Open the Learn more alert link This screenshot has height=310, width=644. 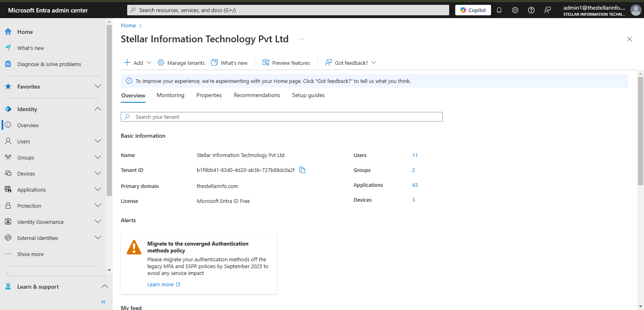[164, 284]
